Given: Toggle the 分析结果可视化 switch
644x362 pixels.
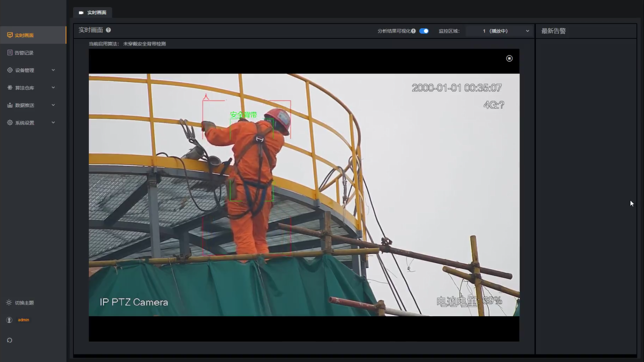Looking at the screenshot, I should 424,31.
